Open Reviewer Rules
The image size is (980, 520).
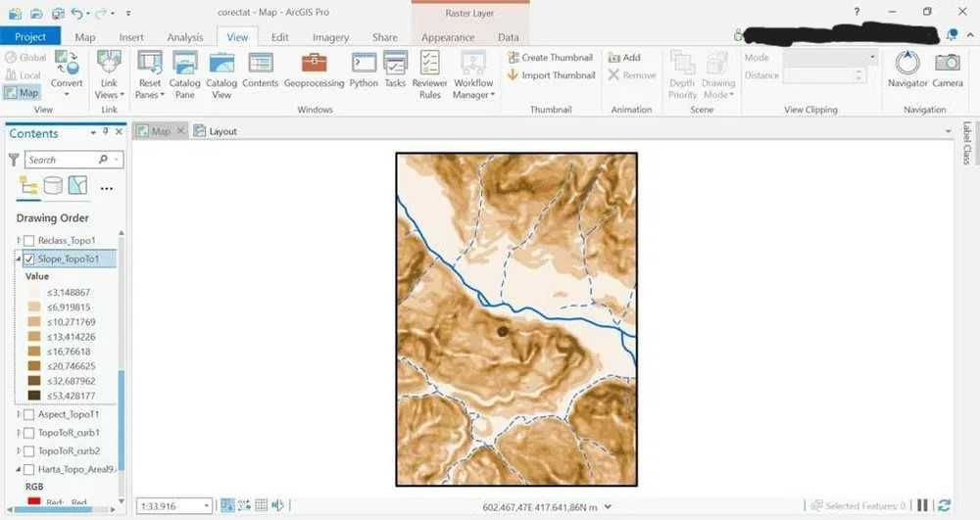click(430, 75)
